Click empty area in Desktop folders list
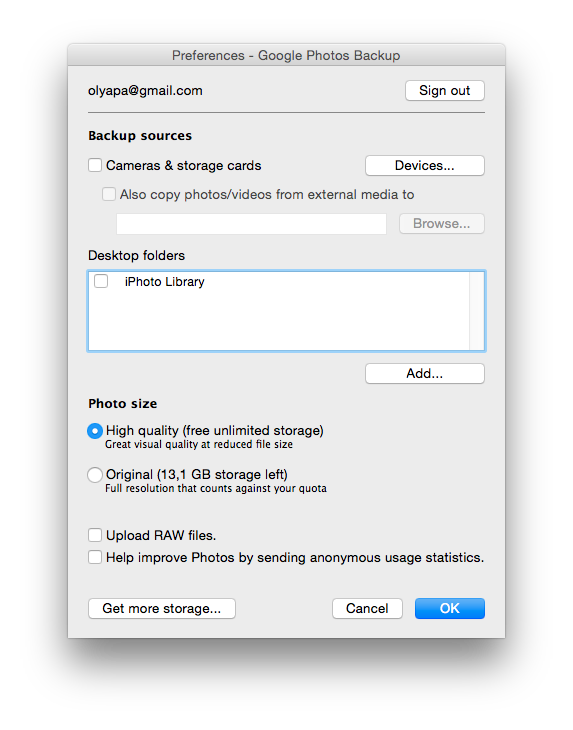 click(278, 321)
